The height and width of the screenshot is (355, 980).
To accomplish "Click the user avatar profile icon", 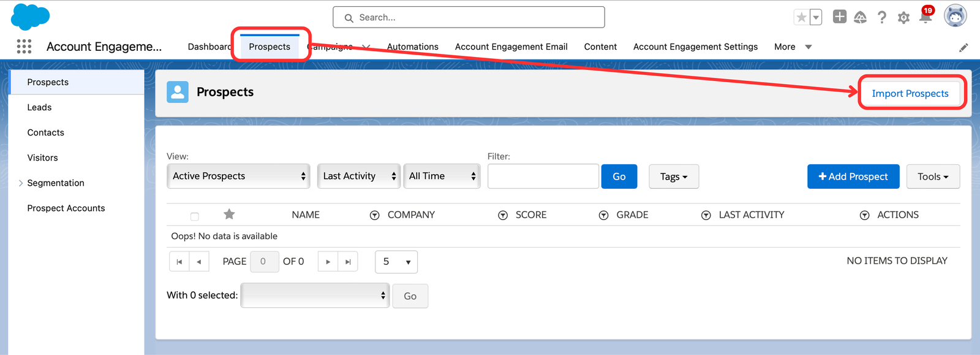I will 955,16.
